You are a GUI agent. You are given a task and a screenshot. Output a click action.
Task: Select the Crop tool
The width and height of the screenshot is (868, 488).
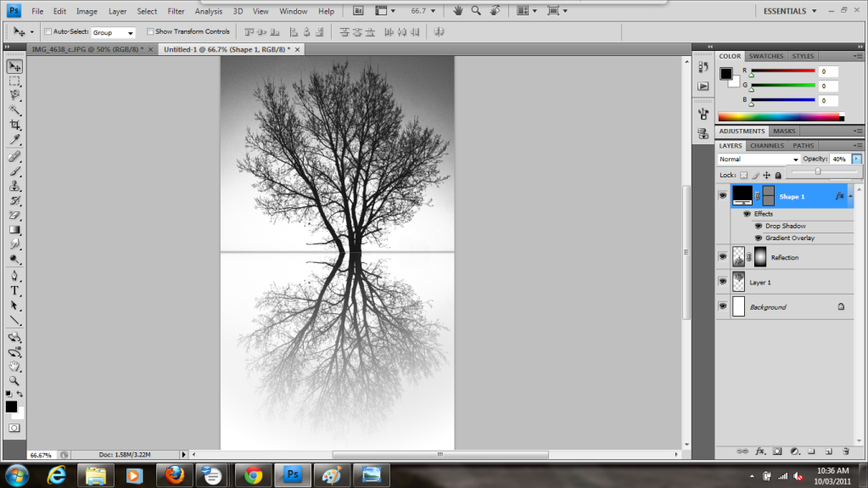click(x=14, y=125)
